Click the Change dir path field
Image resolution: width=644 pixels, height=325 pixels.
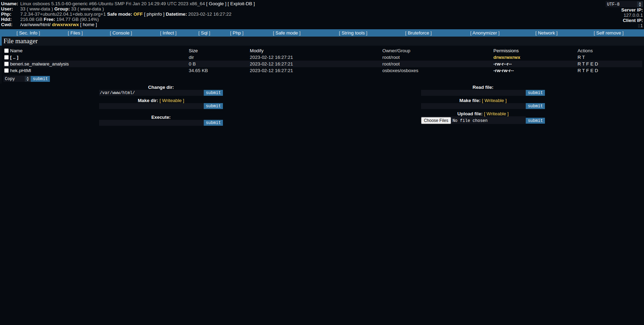click(151, 93)
